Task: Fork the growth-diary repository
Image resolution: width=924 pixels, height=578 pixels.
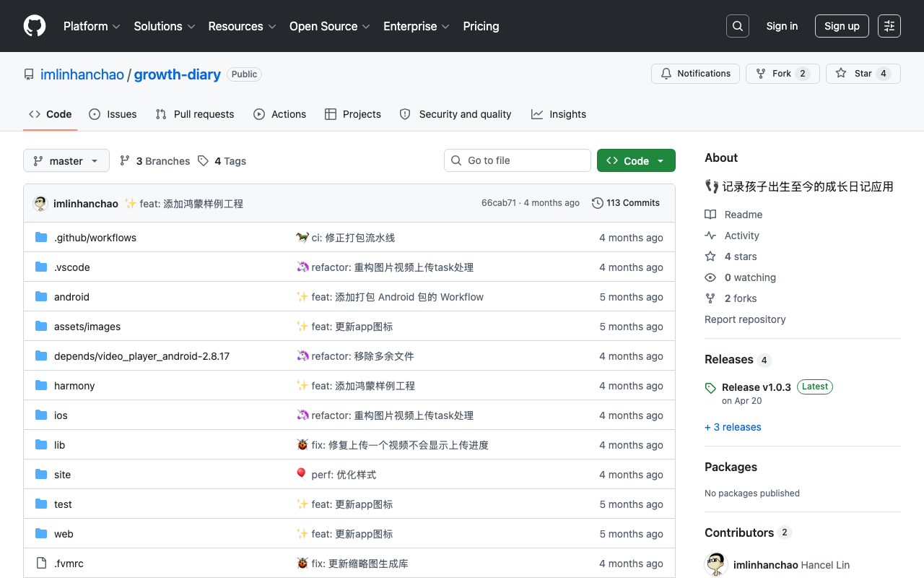Action: 783,74
